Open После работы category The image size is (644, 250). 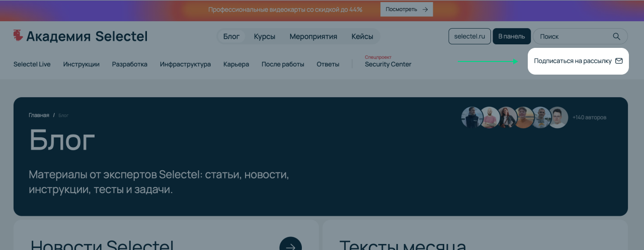[283, 64]
